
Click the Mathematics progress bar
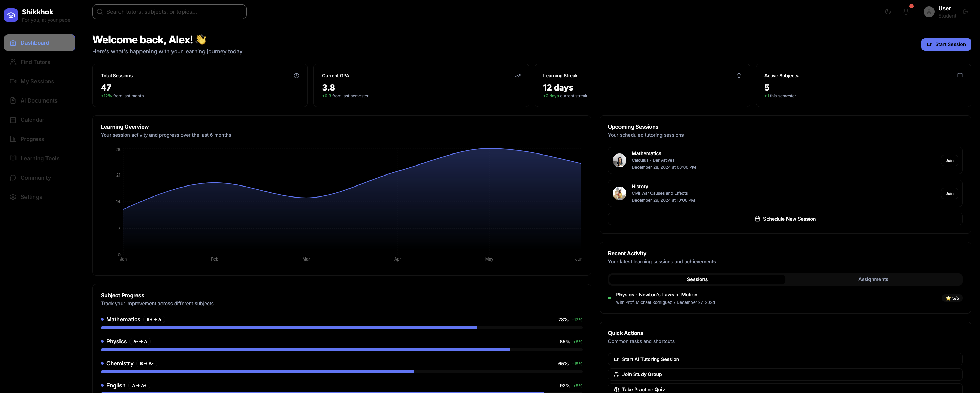tap(341, 328)
